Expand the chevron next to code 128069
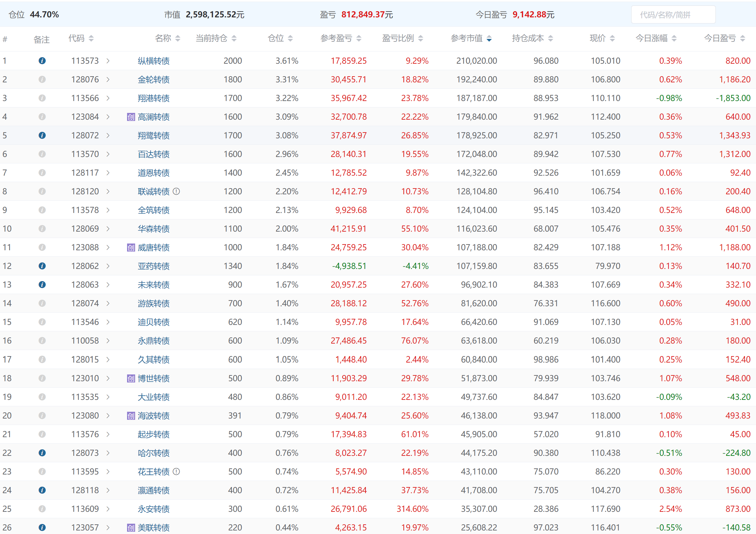The height and width of the screenshot is (534, 756). pyautogui.click(x=108, y=229)
